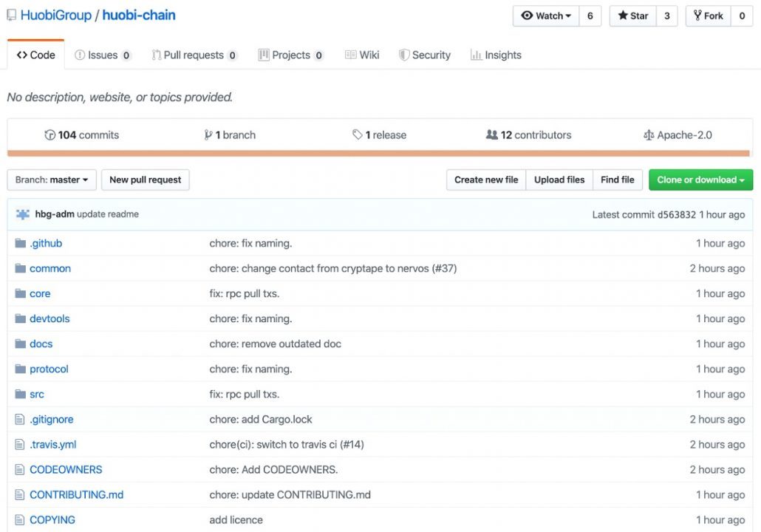Click the src folder icon
Screen dimensions: 761x532
20,394
